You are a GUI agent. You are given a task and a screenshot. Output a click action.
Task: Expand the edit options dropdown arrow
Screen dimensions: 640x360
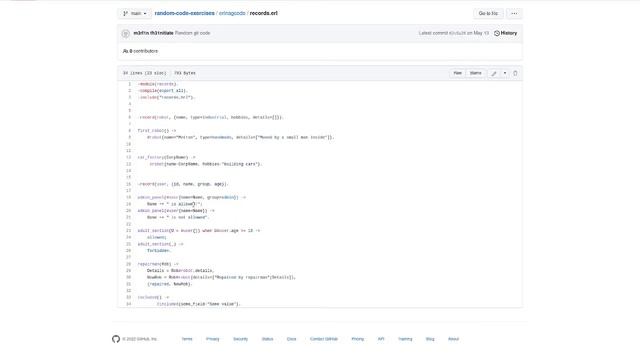tap(505, 73)
